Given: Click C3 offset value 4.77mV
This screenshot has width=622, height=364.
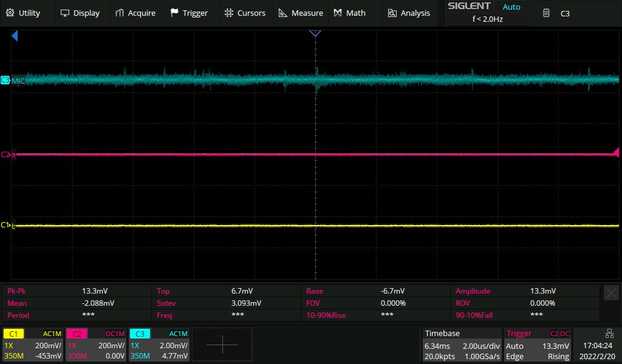Looking at the screenshot, I should pos(174,356).
